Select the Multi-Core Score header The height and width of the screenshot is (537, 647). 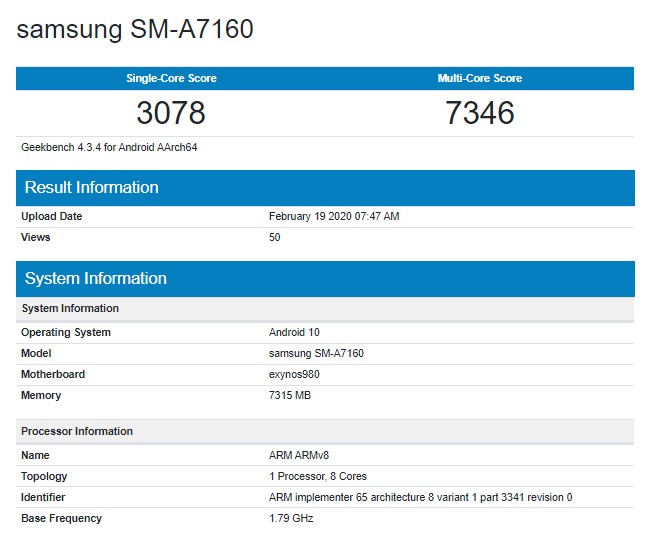pos(479,78)
